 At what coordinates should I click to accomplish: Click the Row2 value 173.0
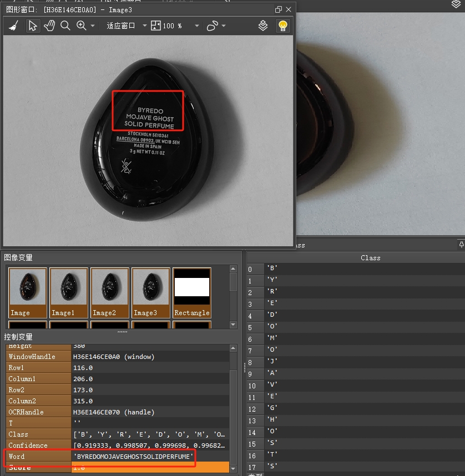[x=83, y=390]
